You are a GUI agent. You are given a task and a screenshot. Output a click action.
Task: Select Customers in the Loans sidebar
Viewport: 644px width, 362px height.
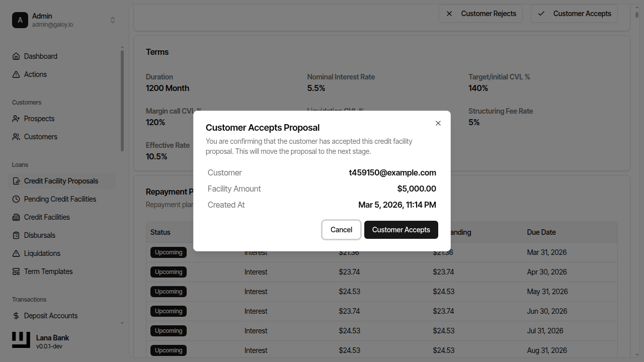pyautogui.click(x=39, y=136)
